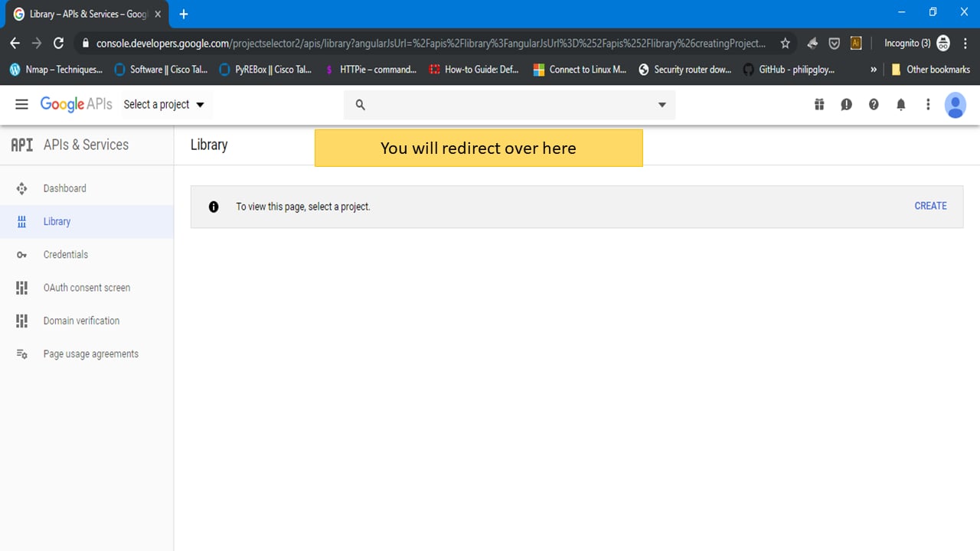Click the info icon in the notice
The width and height of the screenshot is (980, 551).
click(214, 207)
